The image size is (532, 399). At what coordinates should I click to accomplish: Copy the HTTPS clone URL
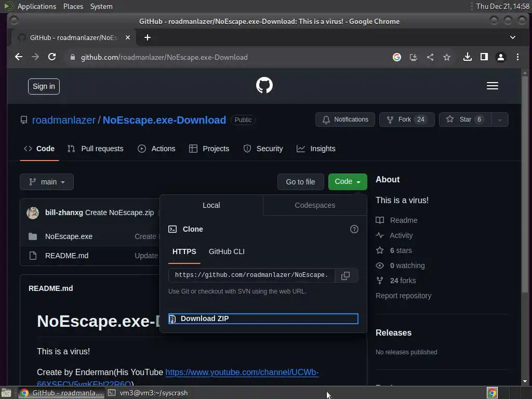click(345, 275)
